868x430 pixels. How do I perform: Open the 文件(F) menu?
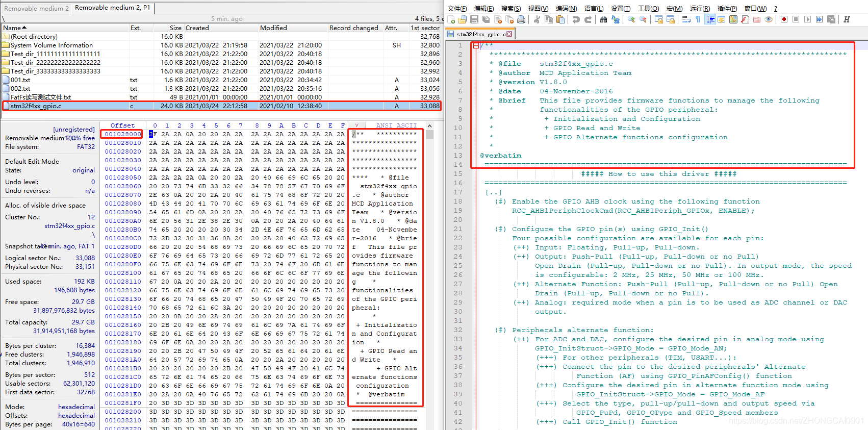(x=457, y=9)
